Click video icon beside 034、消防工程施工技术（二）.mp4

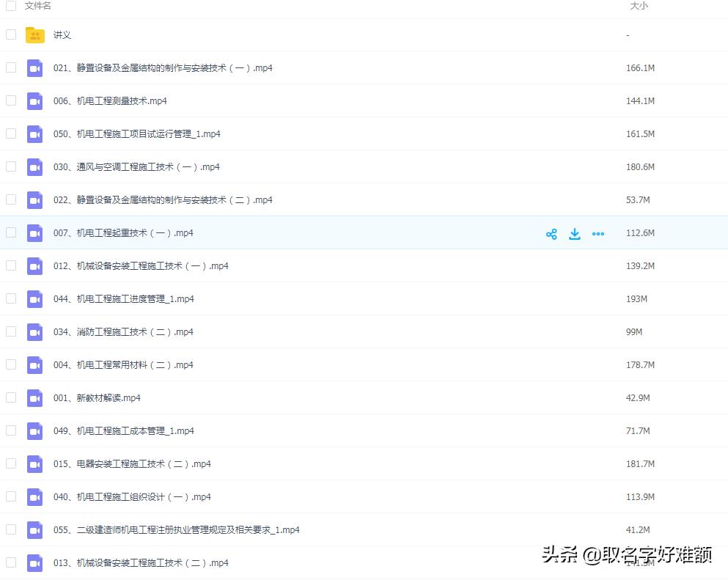click(34, 331)
